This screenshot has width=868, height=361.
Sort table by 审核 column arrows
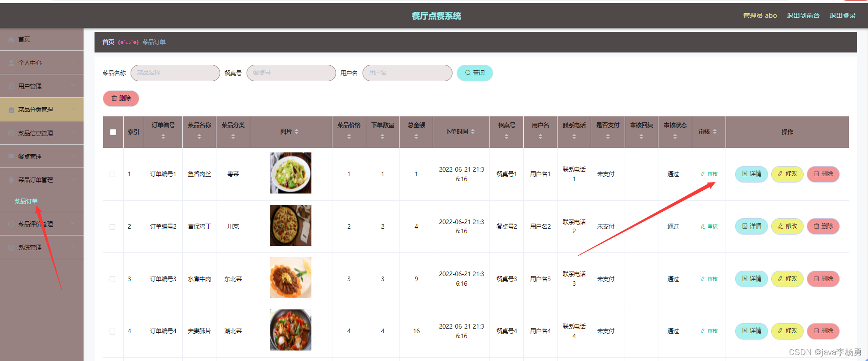[x=715, y=131]
